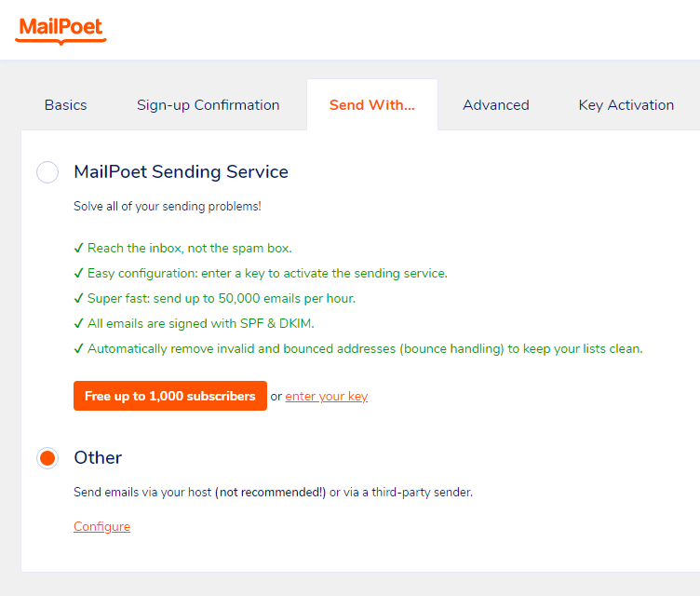Screen dimensions: 700x596
Task: Open the Basics tab
Action: (65, 105)
